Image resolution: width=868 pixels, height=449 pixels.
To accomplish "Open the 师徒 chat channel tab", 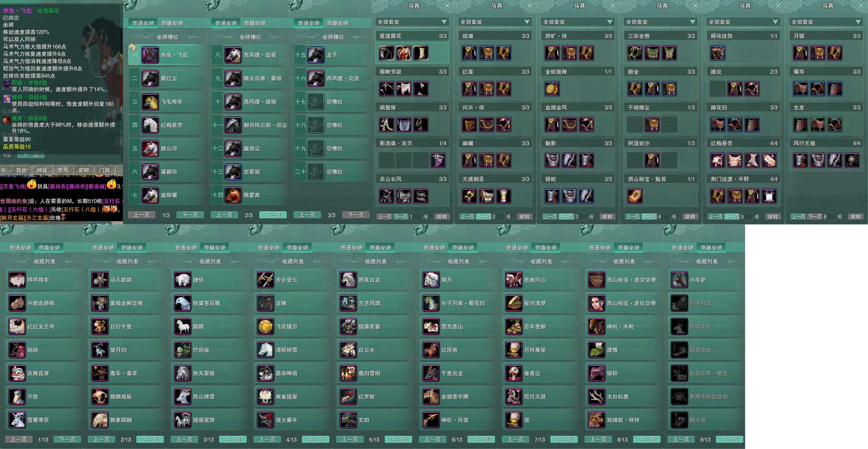I will coord(42,170).
